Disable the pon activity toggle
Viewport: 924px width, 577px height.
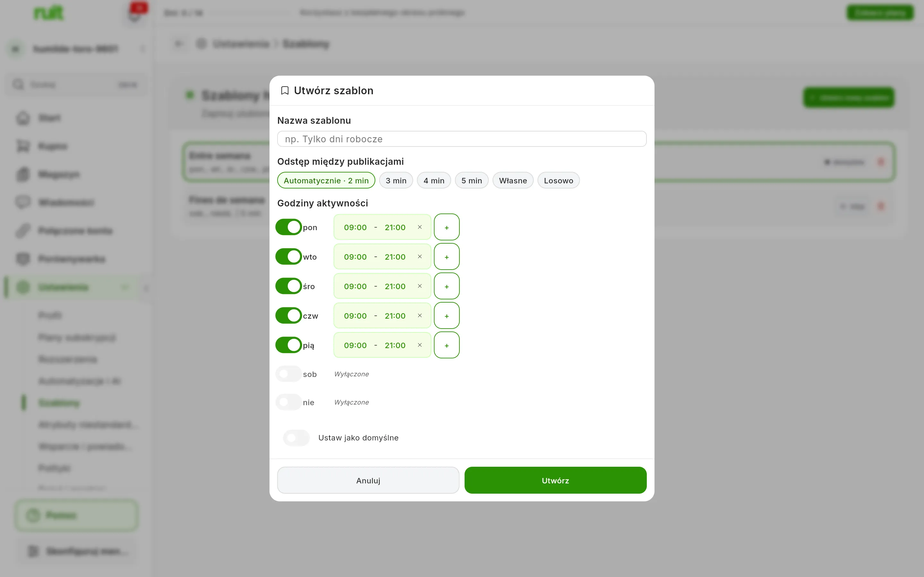(x=289, y=227)
